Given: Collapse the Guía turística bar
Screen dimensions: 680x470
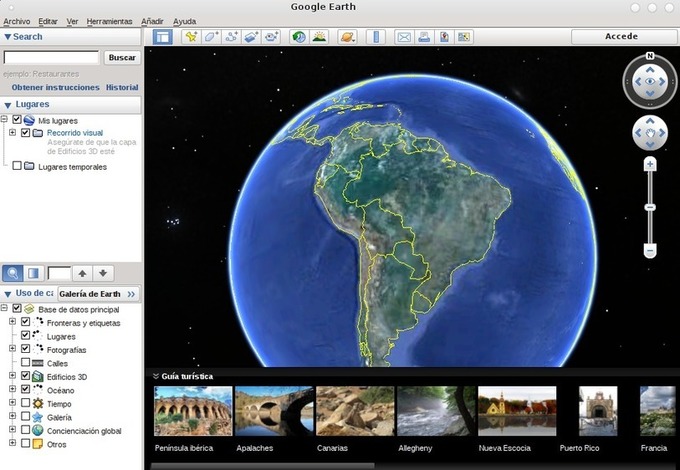Looking at the screenshot, I should tap(156, 376).
